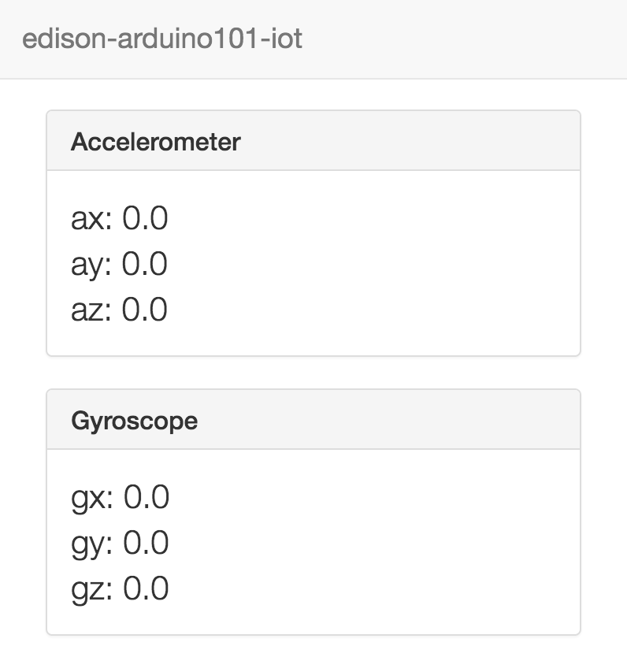The image size is (627, 672).
Task: Click the az reading value 0.0
Action: pos(145,310)
